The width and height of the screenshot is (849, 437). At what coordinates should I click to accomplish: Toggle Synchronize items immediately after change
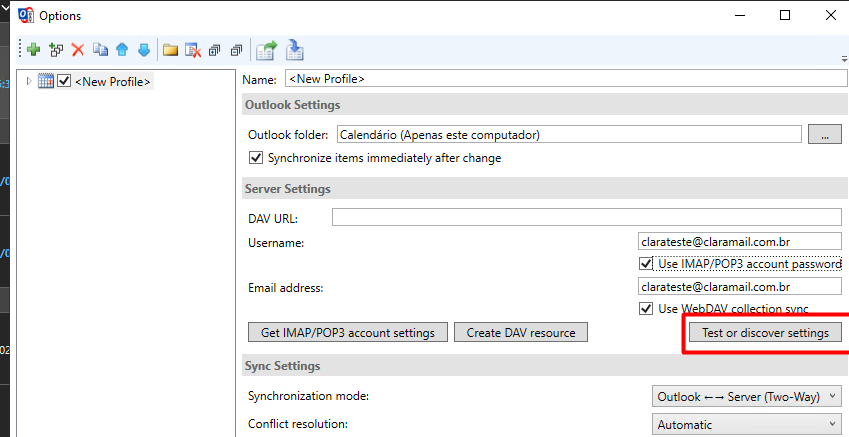[255, 158]
